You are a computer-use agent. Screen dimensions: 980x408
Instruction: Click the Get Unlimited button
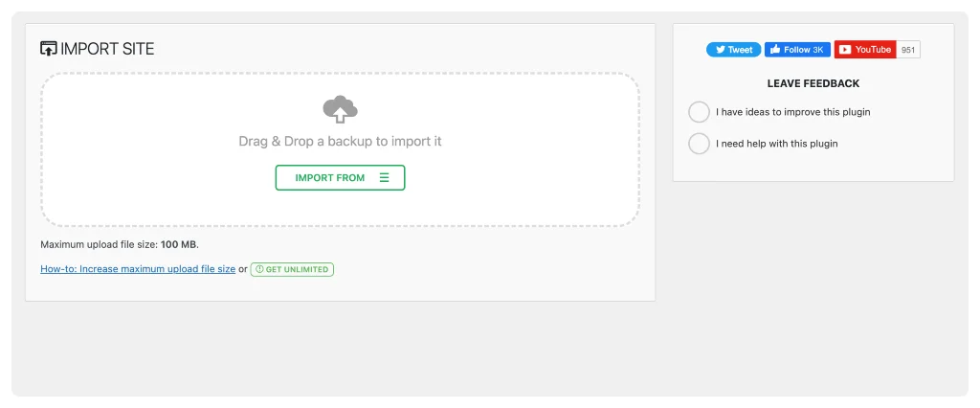click(x=292, y=269)
